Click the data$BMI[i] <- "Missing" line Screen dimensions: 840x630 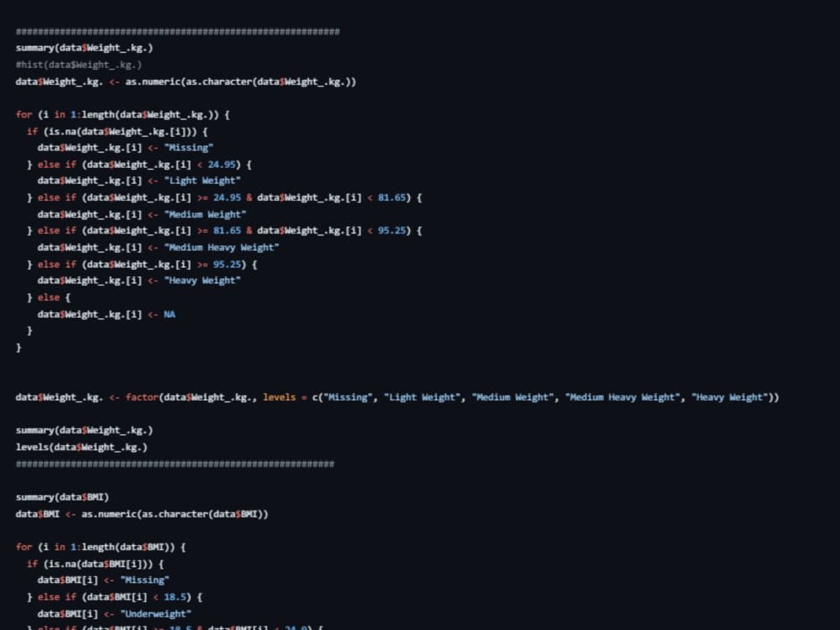pos(103,580)
